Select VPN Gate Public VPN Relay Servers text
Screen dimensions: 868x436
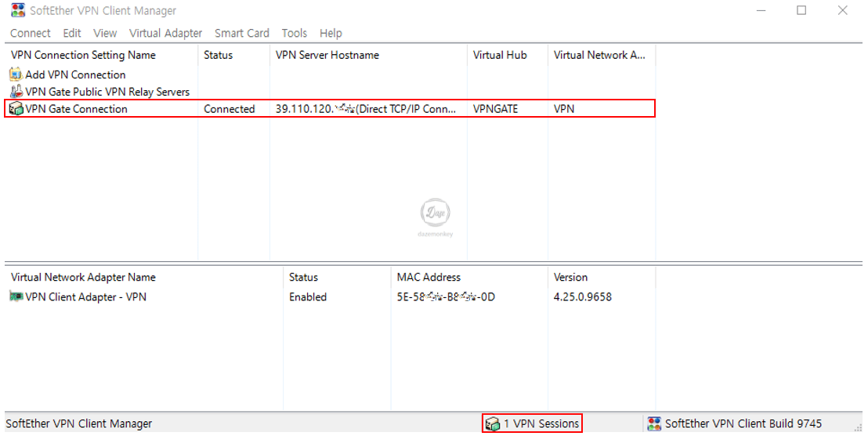click(107, 92)
